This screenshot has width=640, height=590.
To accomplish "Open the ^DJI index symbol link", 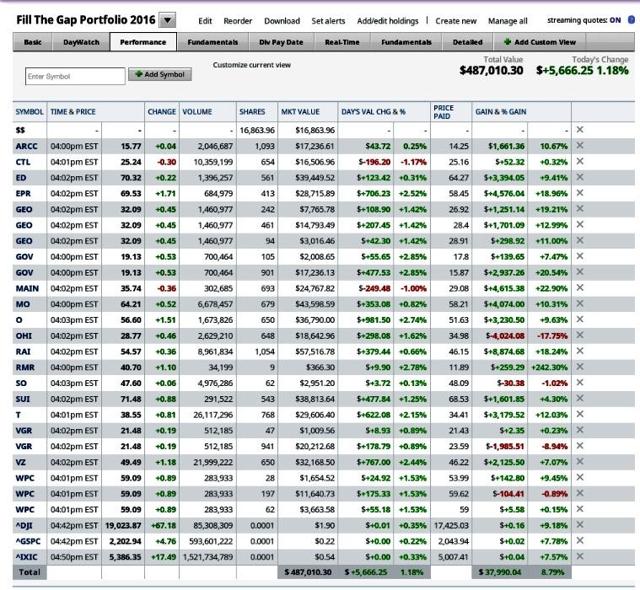I will click(24, 526).
